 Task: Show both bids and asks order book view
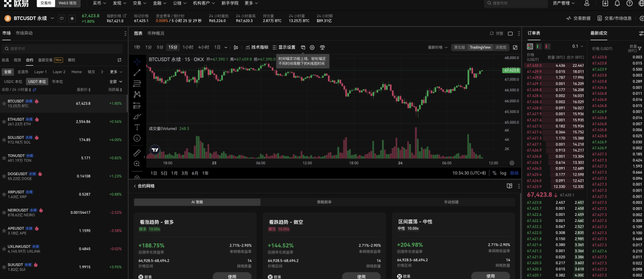tap(531, 46)
